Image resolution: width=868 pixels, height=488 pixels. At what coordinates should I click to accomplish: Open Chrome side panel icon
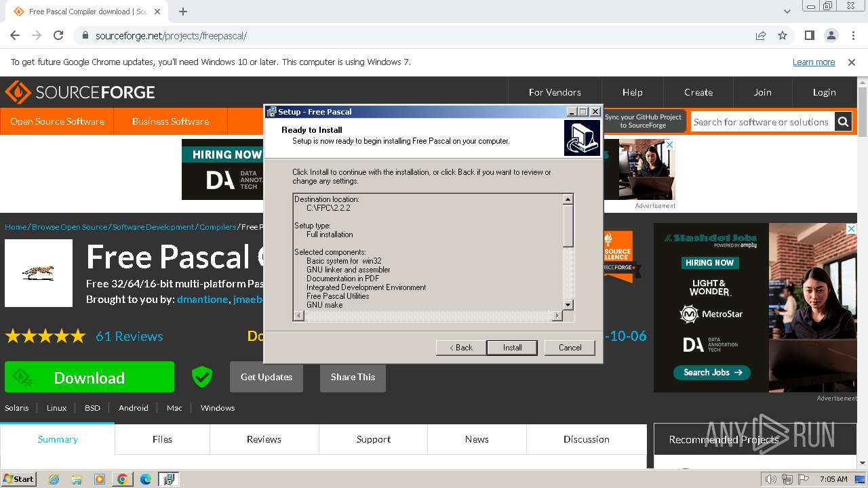pyautogui.click(x=809, y=35)
